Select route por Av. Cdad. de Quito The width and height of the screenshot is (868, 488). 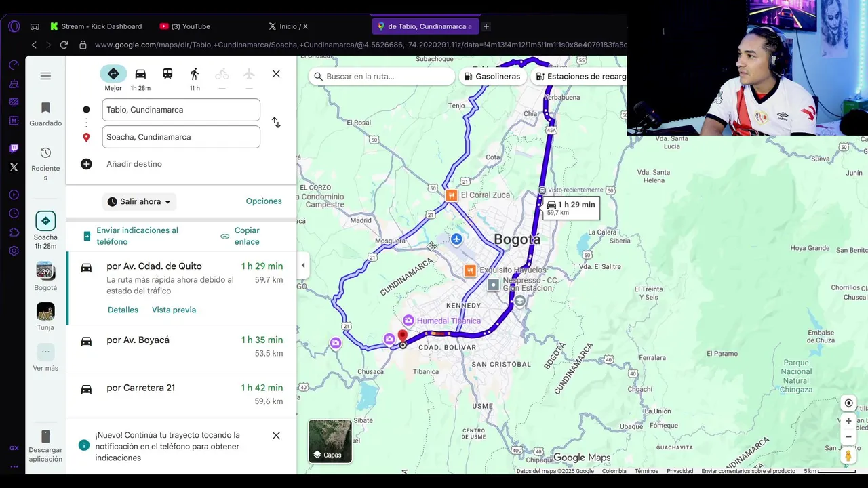click(x=181, y=288)
